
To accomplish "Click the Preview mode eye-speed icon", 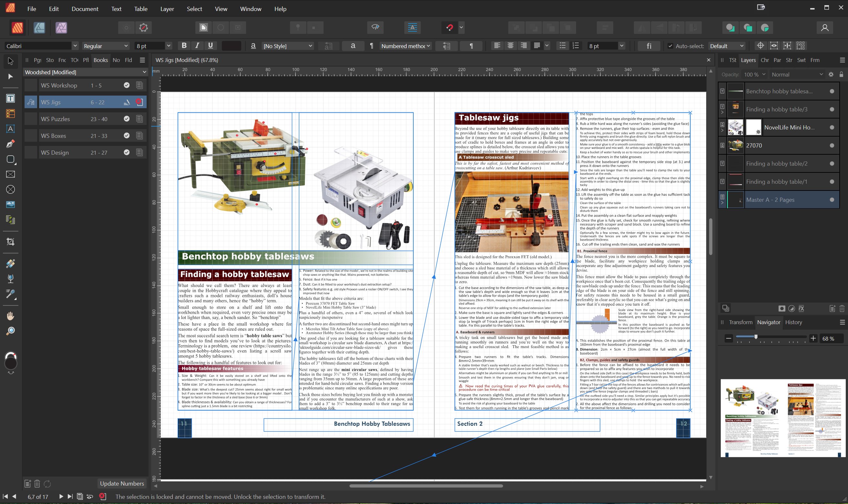I will [x=375, y=27].
